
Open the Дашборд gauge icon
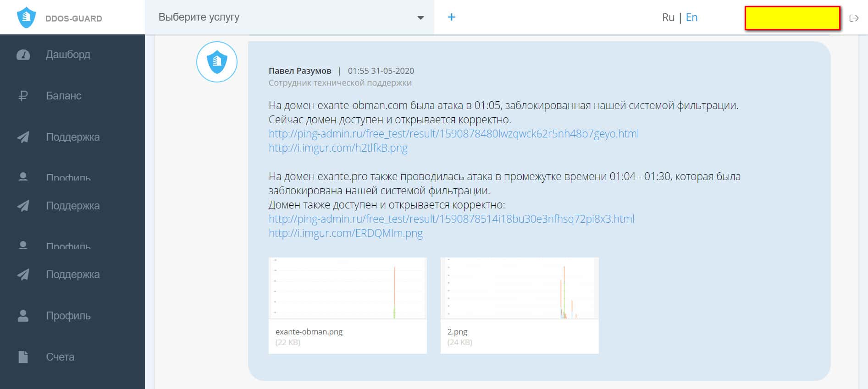(x=23, y=55)
